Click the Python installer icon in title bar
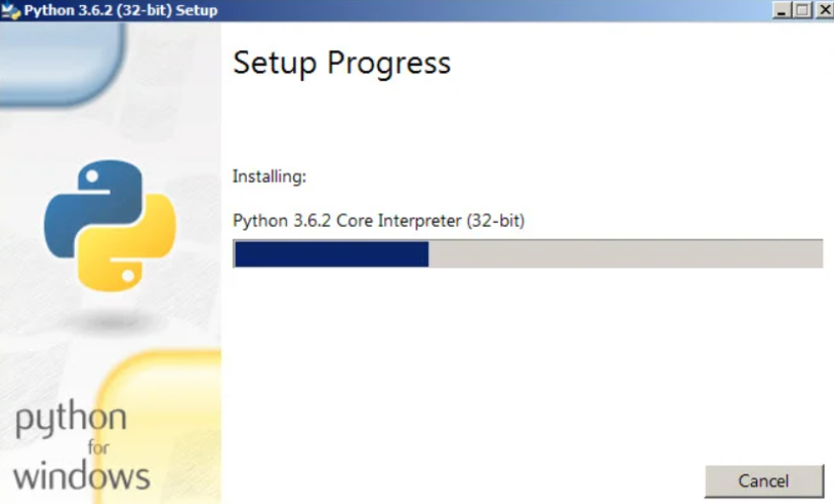This screenshot has height=504, width=834. click(x=11, y=10)
